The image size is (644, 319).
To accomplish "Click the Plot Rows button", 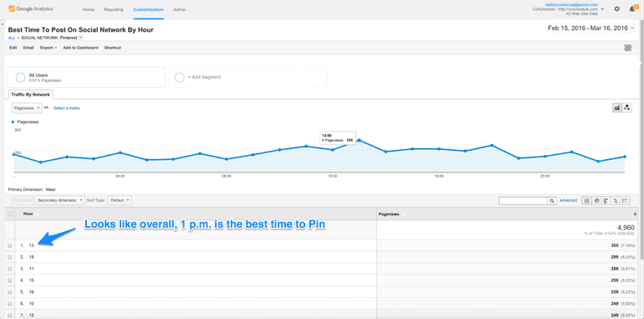I will 23,201.
